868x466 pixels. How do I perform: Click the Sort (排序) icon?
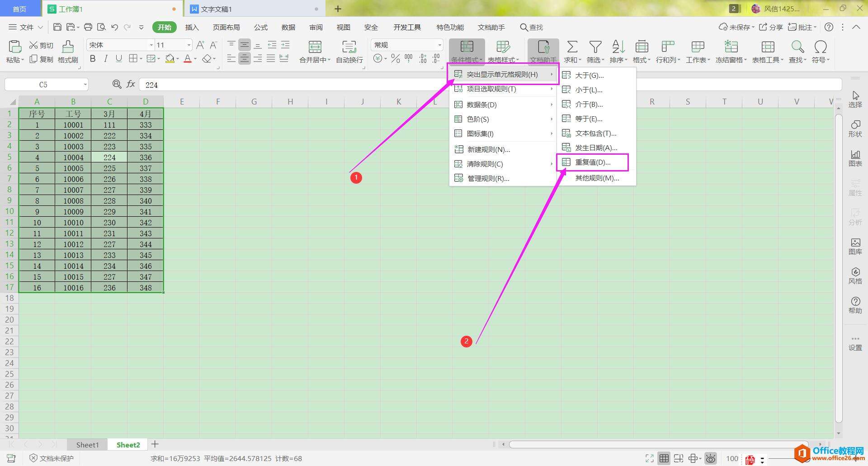click(x=618, y=47)
